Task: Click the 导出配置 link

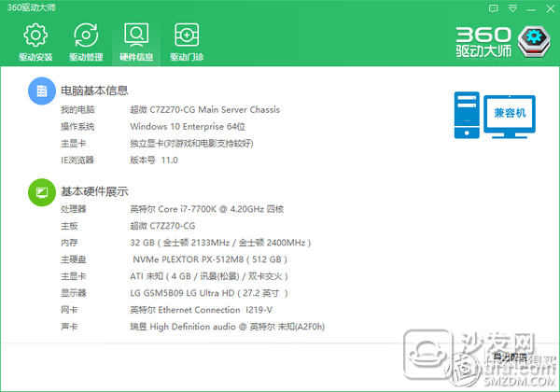Action: (511, 357)
